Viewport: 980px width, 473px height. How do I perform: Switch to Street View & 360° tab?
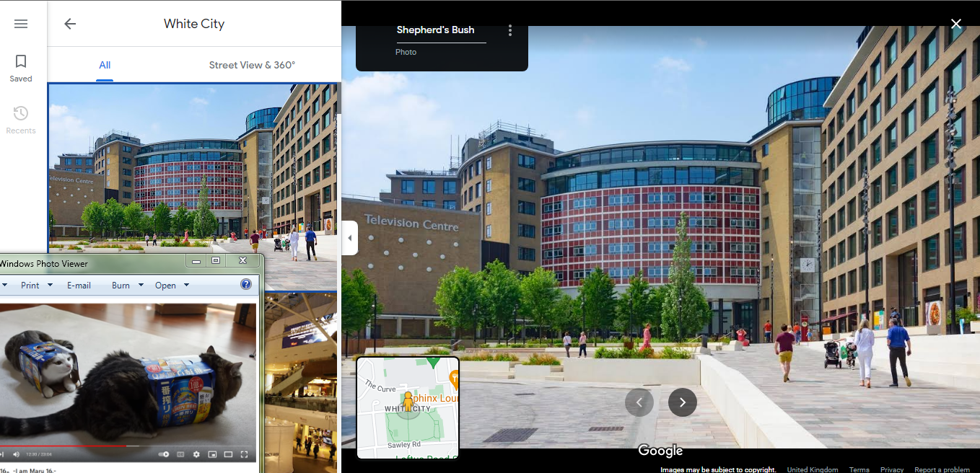tap(252, 65)
